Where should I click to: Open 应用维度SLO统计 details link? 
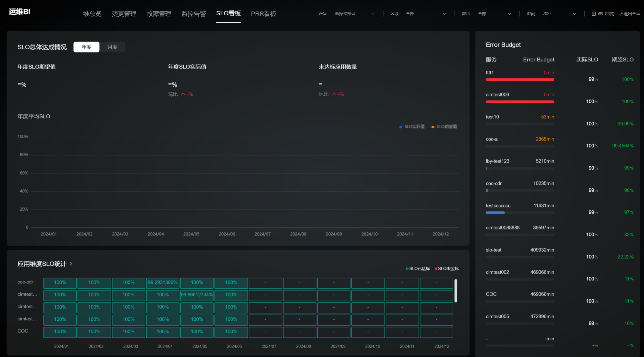click(x=42, y=264)
